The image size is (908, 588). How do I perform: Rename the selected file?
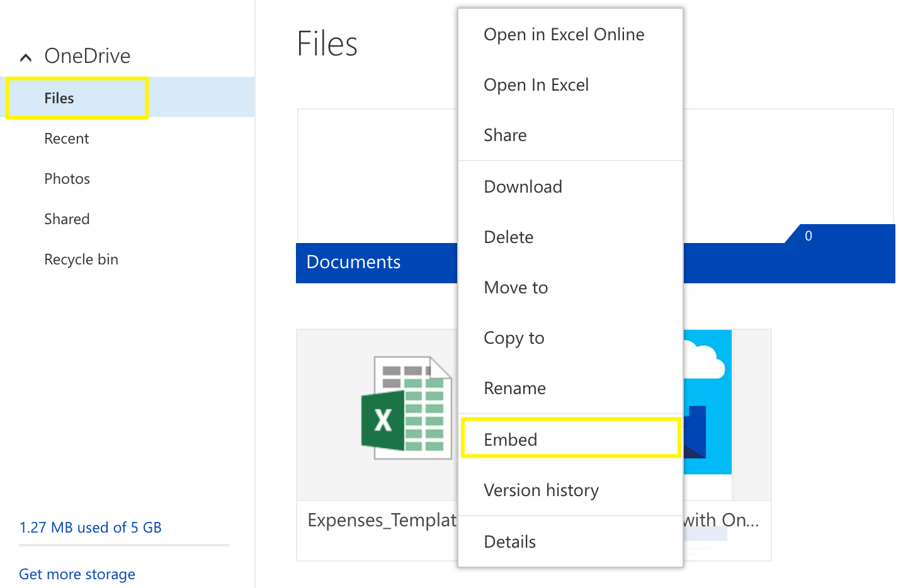[x=514, y=388]
